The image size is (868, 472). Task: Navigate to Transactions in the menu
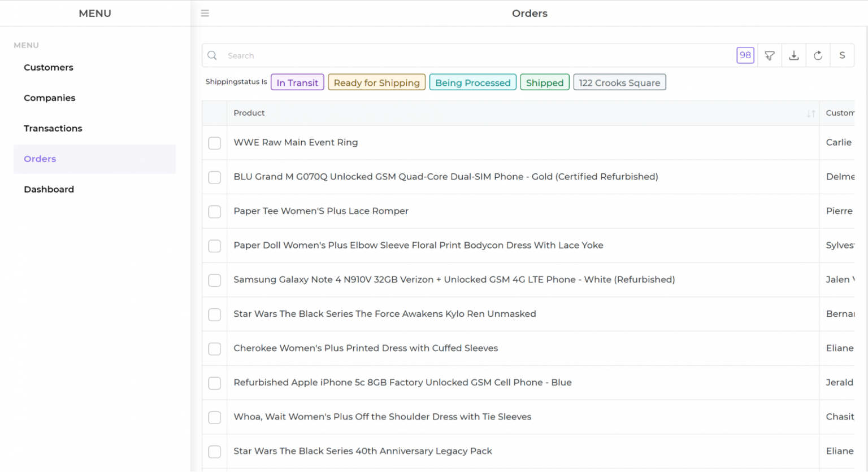tap(53, 128)
